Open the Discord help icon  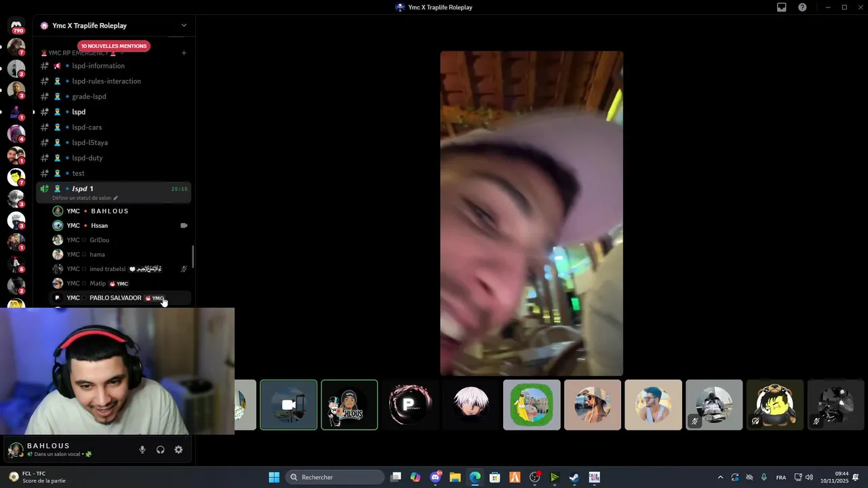tap(802, 7)
